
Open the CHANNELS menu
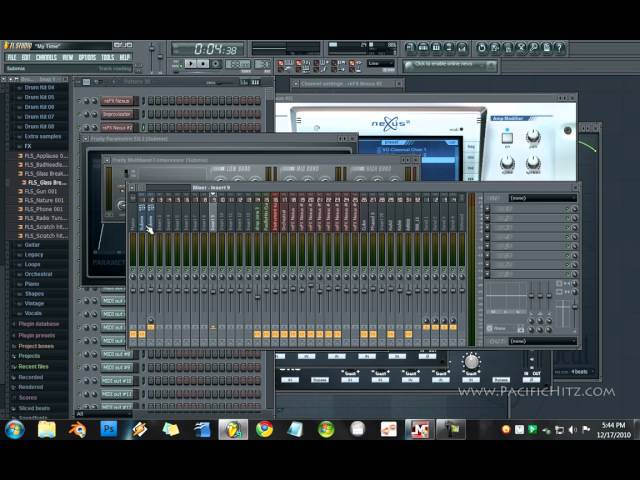[x=46, y=58]
